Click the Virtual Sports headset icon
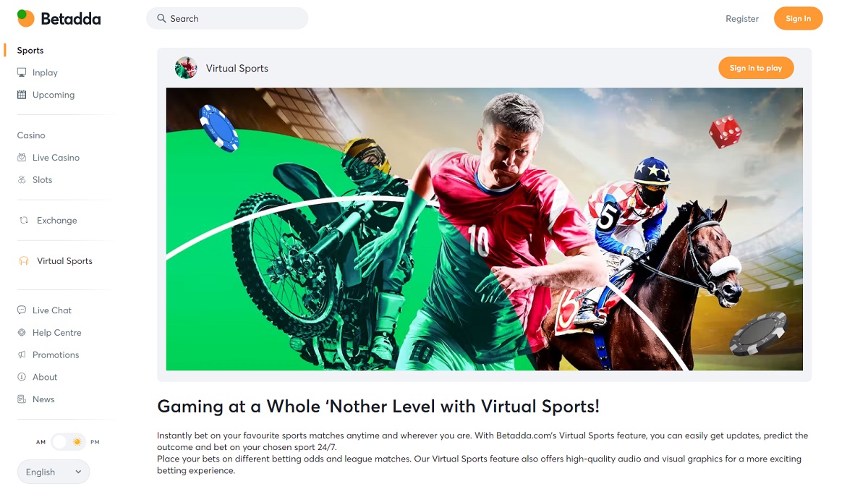868x484 pixels. (x=24, y=261)
